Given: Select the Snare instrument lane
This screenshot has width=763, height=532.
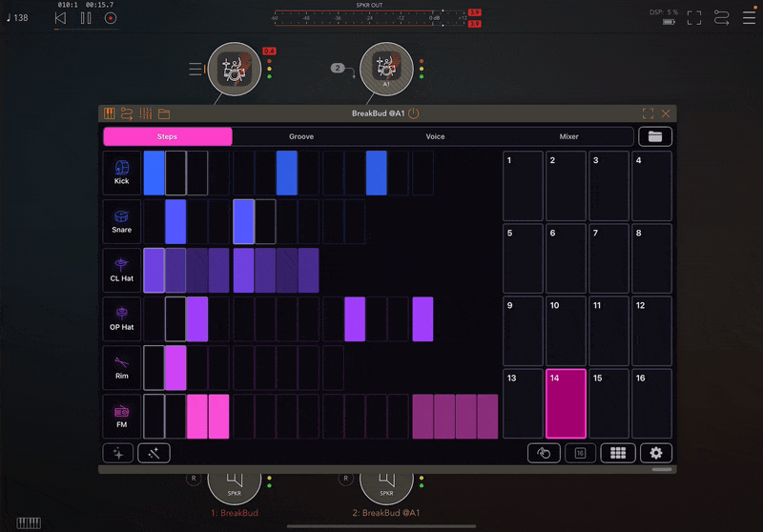Looking at the screenshot, I should (122, 222).
